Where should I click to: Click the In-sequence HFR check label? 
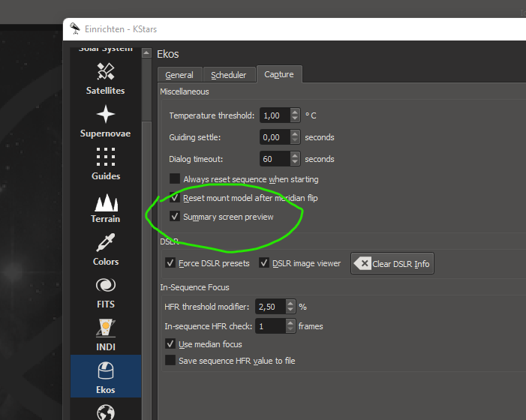click(208, 326)
